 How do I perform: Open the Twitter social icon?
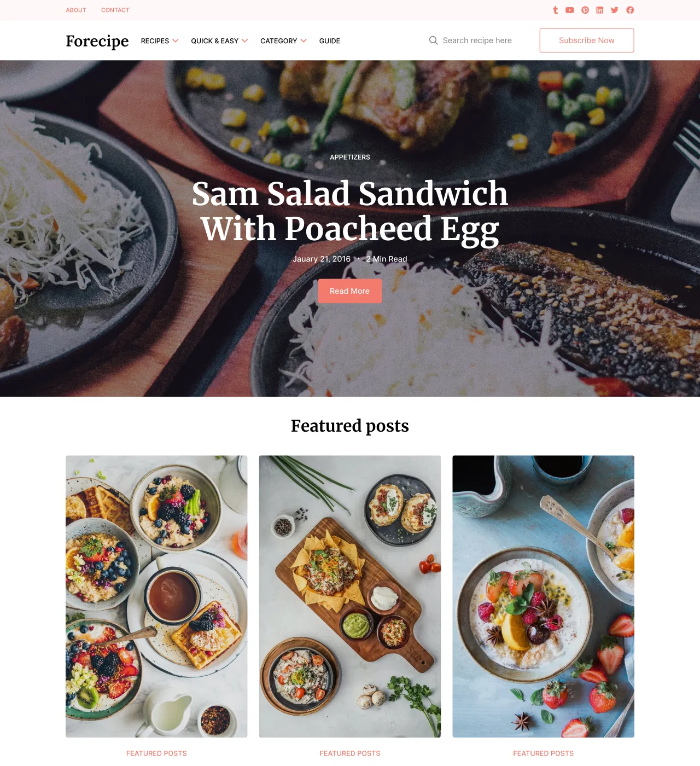click(x=615, y=10)
